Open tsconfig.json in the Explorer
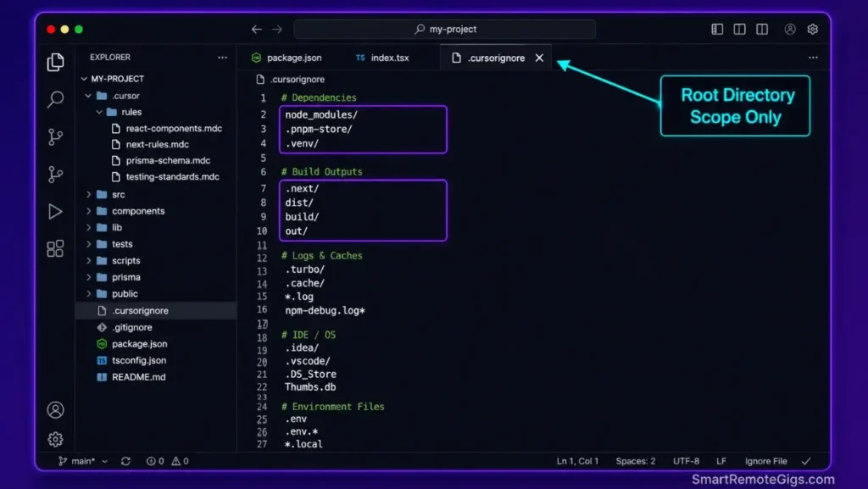 click(x=138, y=361)
